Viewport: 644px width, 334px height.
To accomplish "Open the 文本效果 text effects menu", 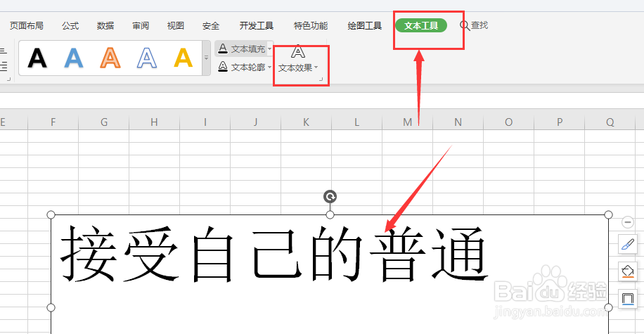I will [298, 60].
